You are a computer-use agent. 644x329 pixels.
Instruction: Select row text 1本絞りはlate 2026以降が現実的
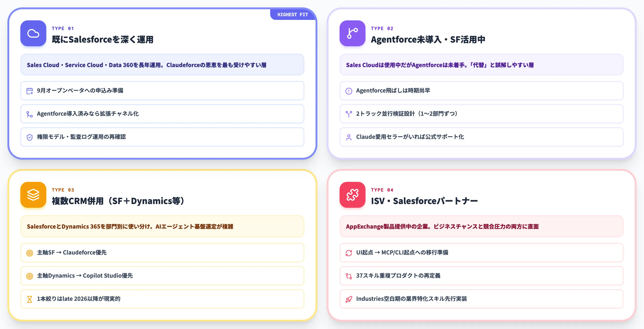point(78,299)
